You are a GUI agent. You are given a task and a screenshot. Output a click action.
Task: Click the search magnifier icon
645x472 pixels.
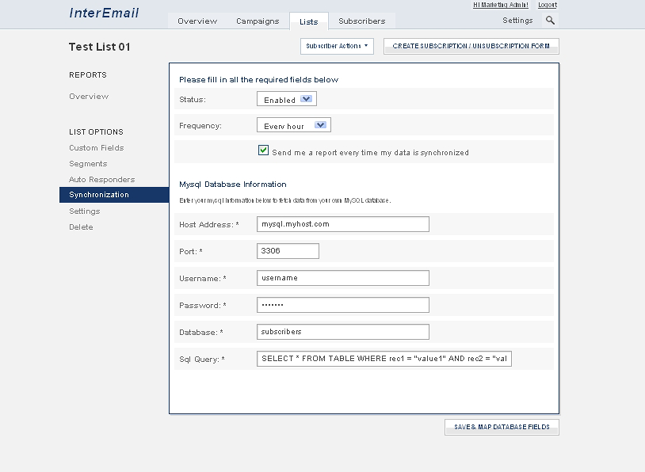click(550, 20)
